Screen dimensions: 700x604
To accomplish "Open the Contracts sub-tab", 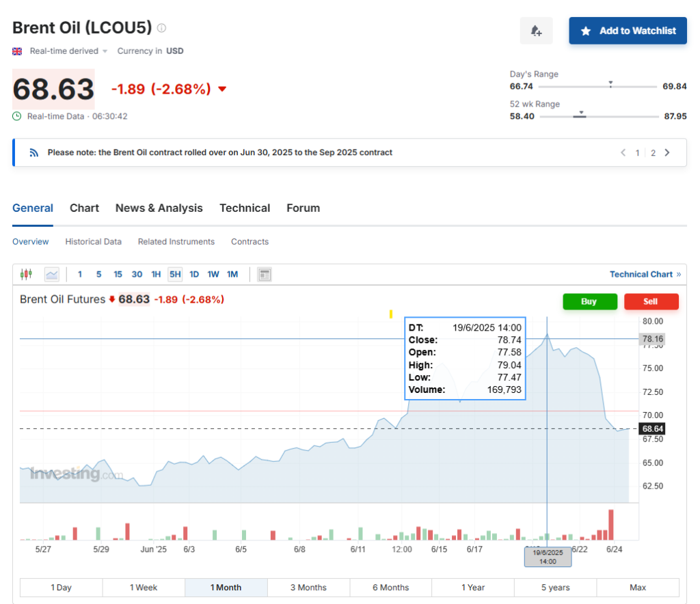I will 250,241.
